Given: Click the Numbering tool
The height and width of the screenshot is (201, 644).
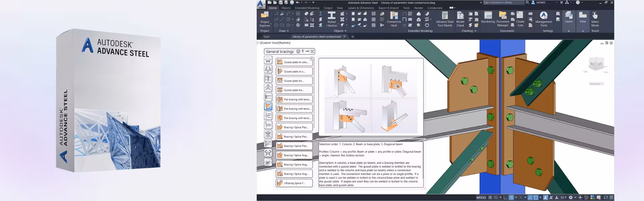Looking at the screenshot, I should click(x=488, y=17).
